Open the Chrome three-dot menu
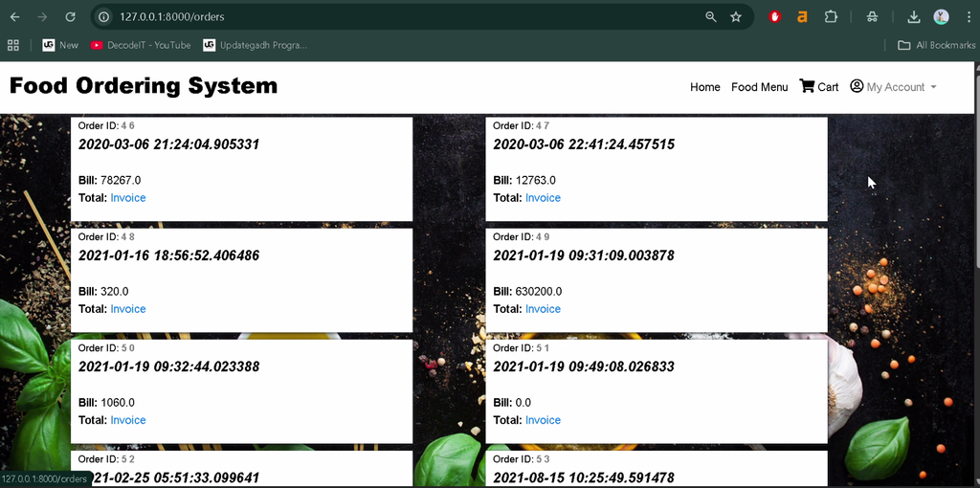This screenshot has height=488, width=980. pos(969,17)
